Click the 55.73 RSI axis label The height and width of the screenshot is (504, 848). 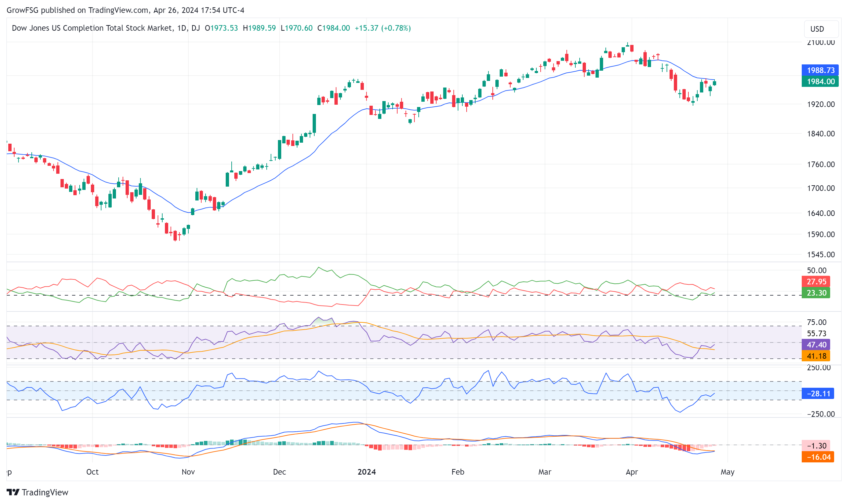pyautogui.click(x=816, y=334)
